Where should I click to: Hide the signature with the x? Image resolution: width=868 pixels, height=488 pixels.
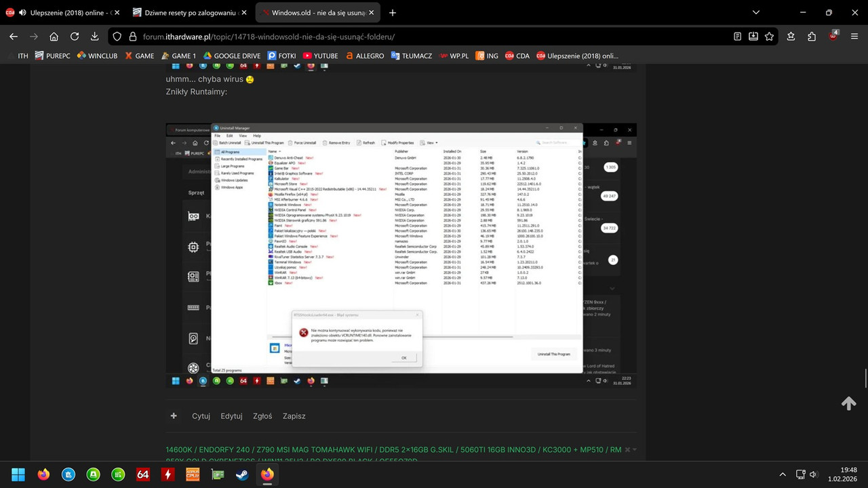click(627, 450)
